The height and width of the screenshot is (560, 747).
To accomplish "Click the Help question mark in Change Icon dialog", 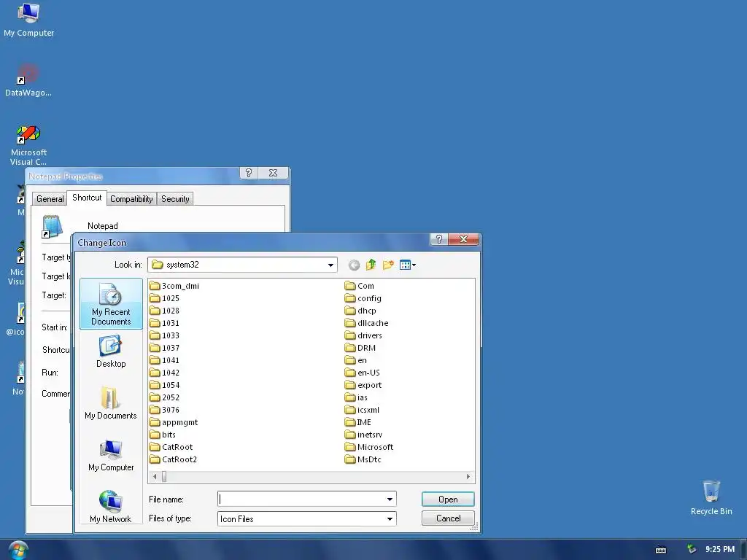I will pos(438,239).
